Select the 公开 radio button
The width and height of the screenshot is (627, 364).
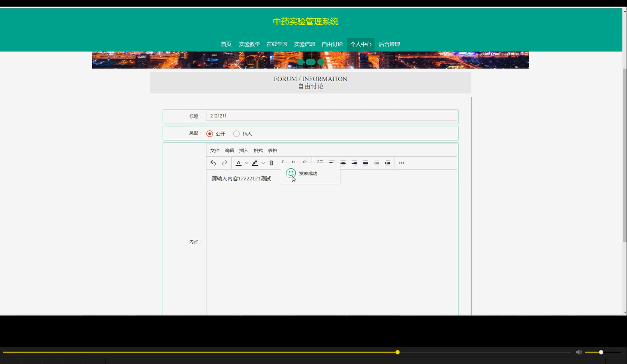(209, 133)
